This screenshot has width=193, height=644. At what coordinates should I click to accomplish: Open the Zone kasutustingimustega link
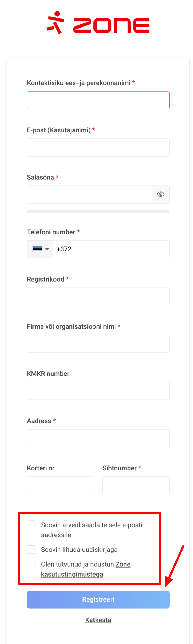pyautogui.click(x=72, y=574)
